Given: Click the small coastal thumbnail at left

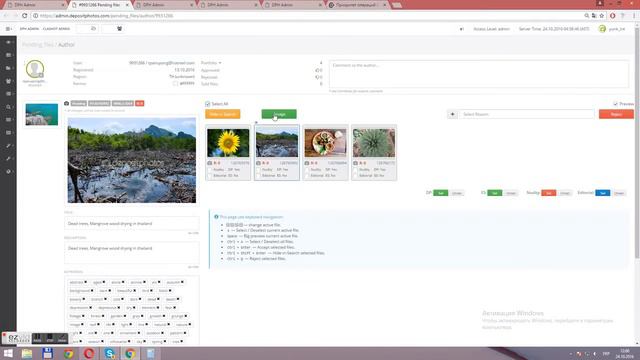Looking at the screenshot, I should (x=42, y=114).
